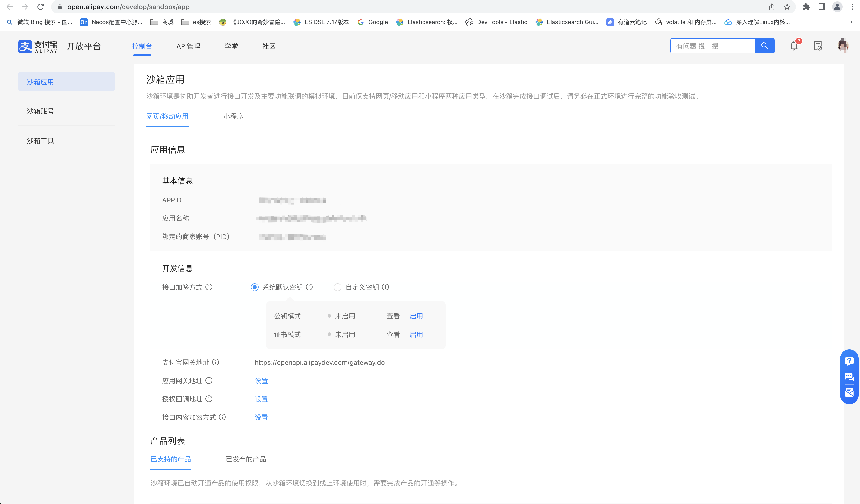
Task: Open the user avatar profile menu
Action: coord(843,46)
